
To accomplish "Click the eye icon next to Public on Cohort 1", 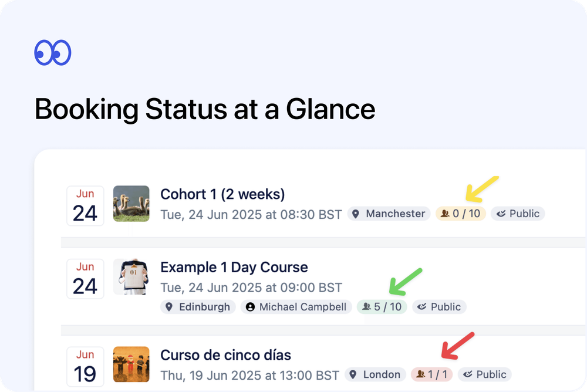I will 500,214.
